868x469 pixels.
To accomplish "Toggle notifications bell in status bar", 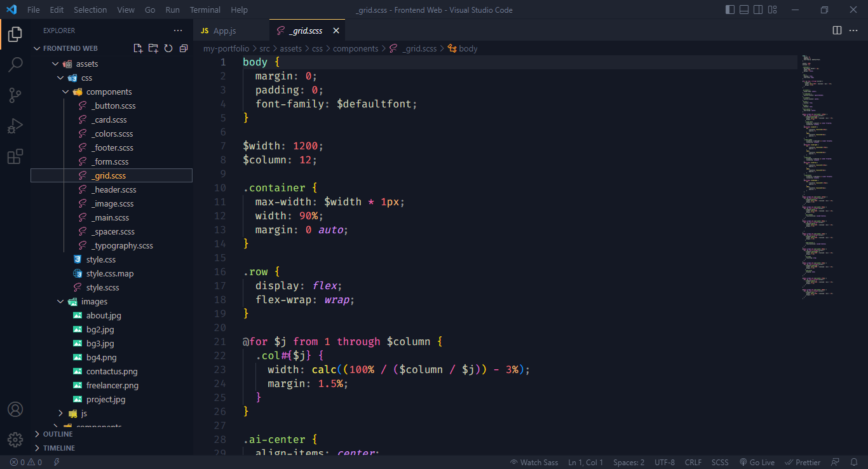I will tap(855, 462).
